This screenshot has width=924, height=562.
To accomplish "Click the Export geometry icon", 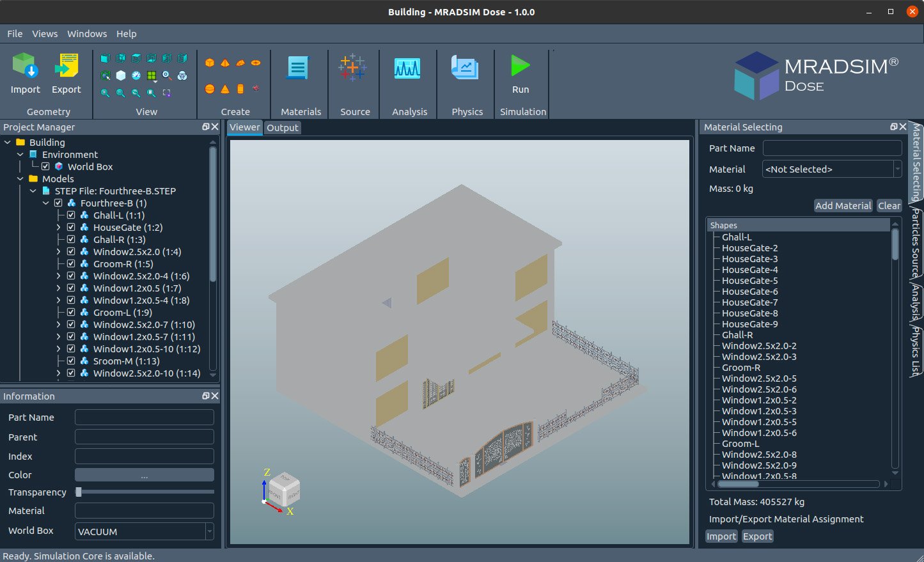I will [66, 66].
